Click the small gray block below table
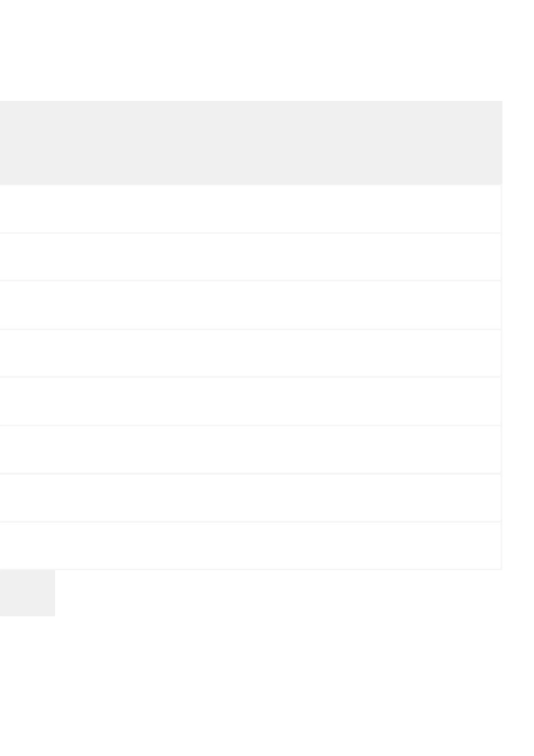Screen dimensions: 534x756 coord(27,593)
